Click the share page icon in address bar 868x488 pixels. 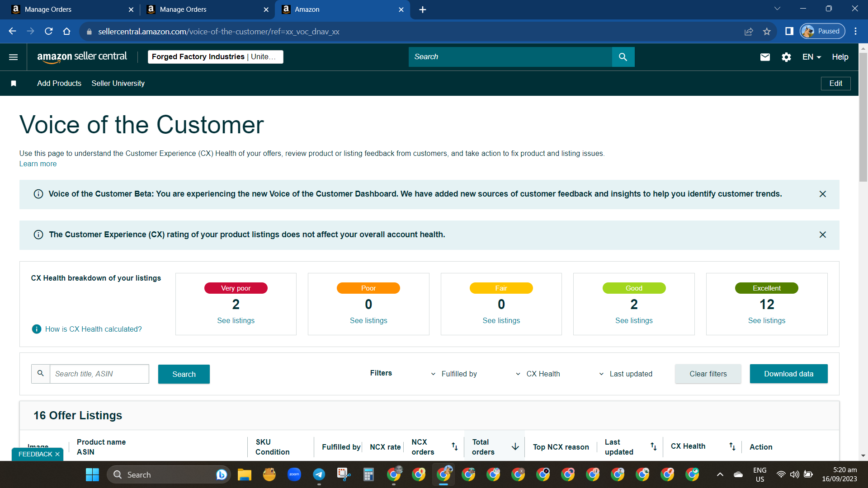pyautogui.click(x=749, y=31)
